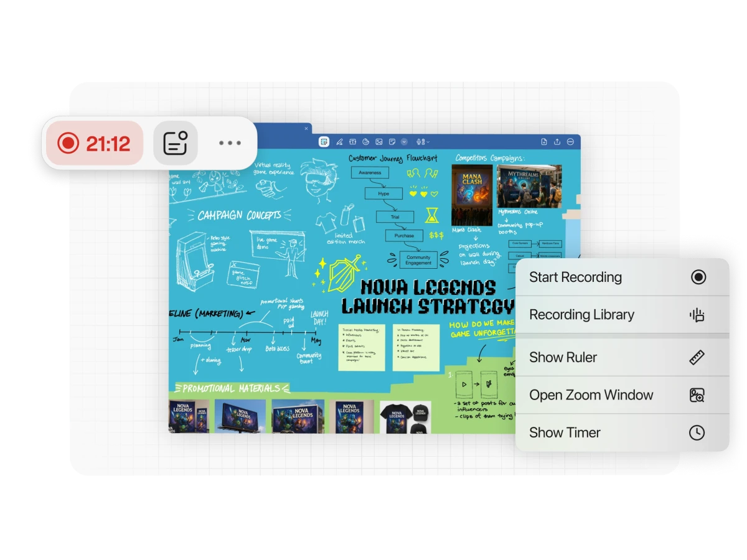The height and width of the screenshot is (560, 747).
Task: Open the microphone recording dropdown
Action: pos(423,142)
